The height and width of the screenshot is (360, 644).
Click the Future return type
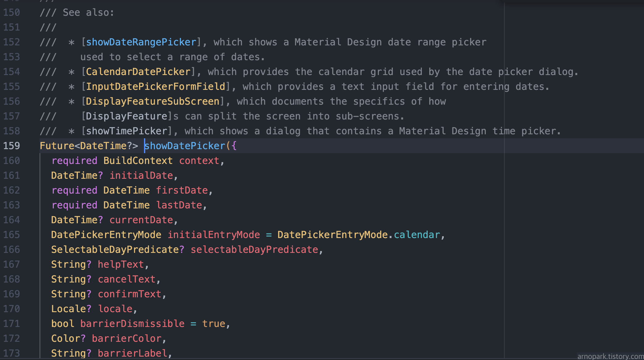coord(57,146)
